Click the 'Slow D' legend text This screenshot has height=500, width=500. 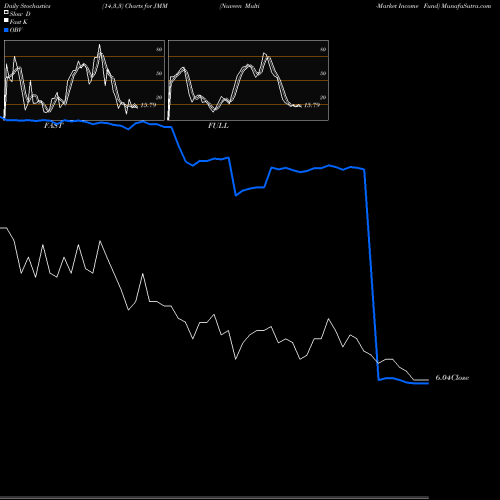20,14
